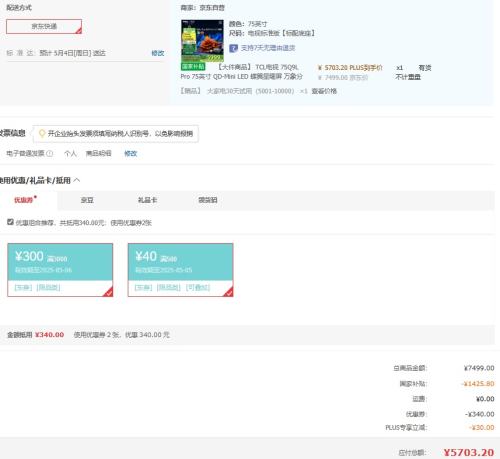Toggle the 优惠组合推荐 checkbox
Viewport: 500px width, 459px height.
pos(10,222)
